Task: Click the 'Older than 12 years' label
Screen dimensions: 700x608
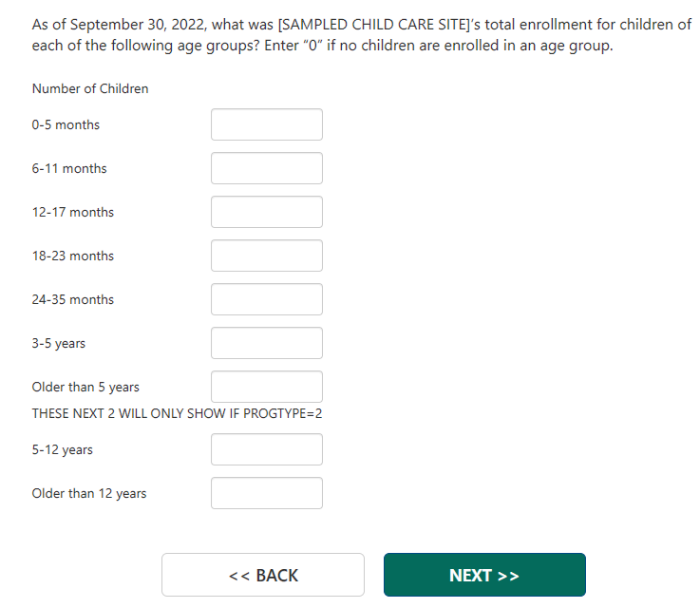Action: (89, 494)
